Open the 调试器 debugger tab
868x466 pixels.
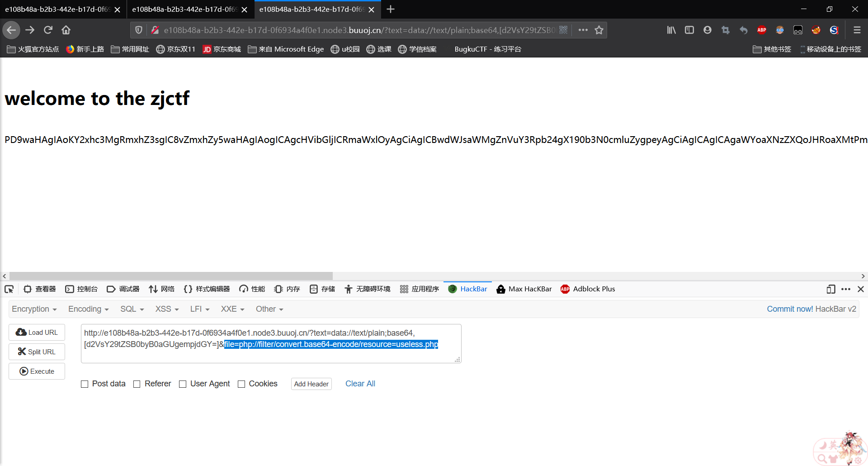point(123,289)
